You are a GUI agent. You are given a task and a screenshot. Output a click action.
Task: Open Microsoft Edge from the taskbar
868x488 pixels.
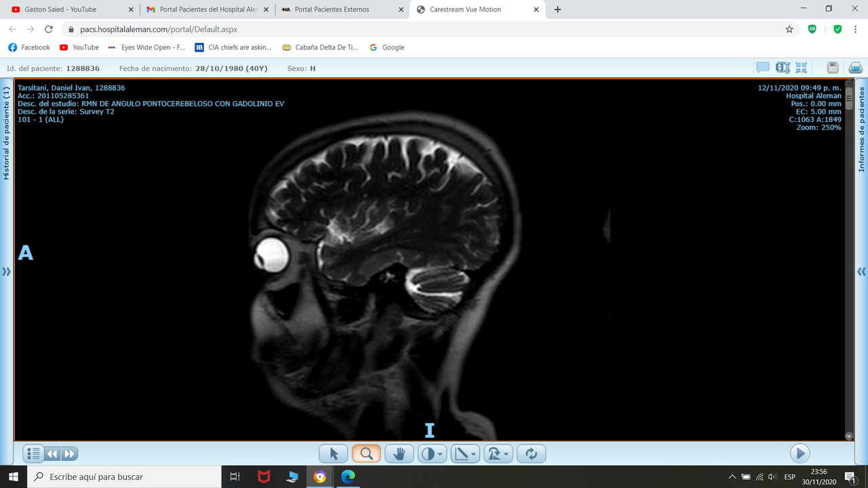[348, 476]
